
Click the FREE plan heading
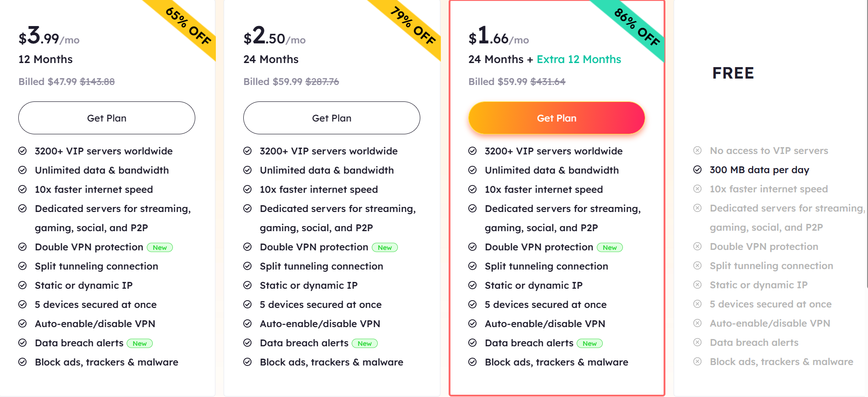click(733, 73)
